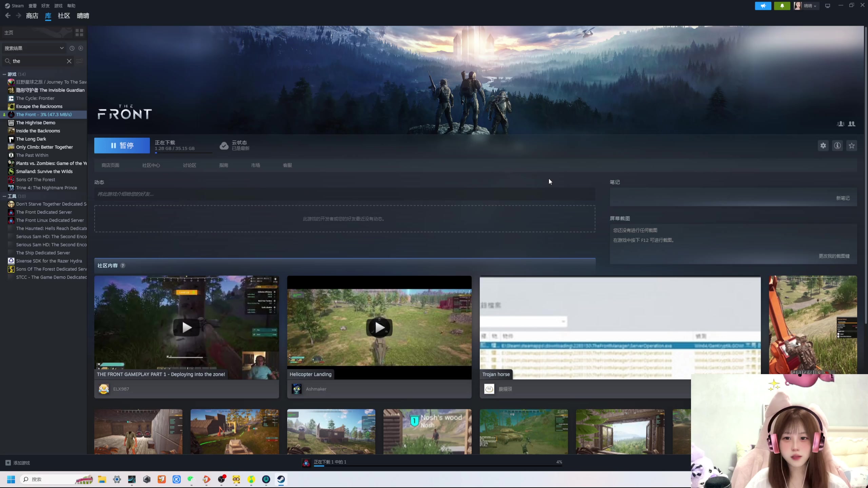The height and width of the screenshot is (488, 868).
Task: Open the 讨论区 link
Action: (190, 165)
